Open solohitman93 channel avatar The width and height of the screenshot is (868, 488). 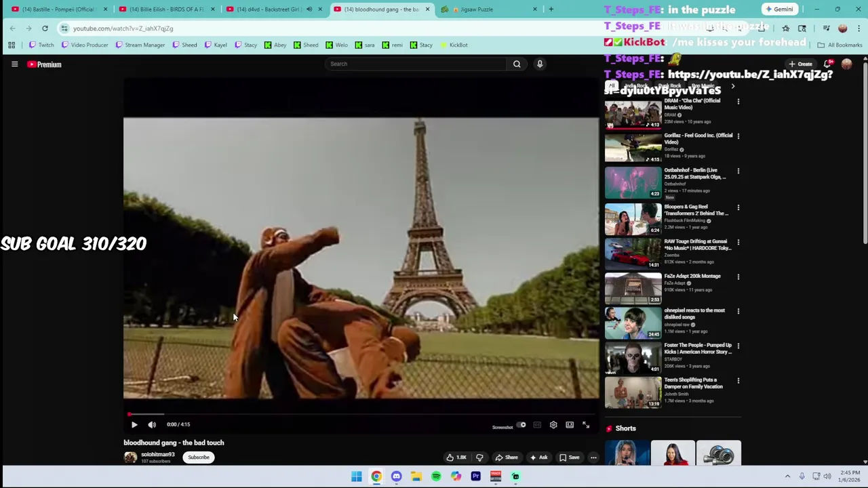(130, 457)
